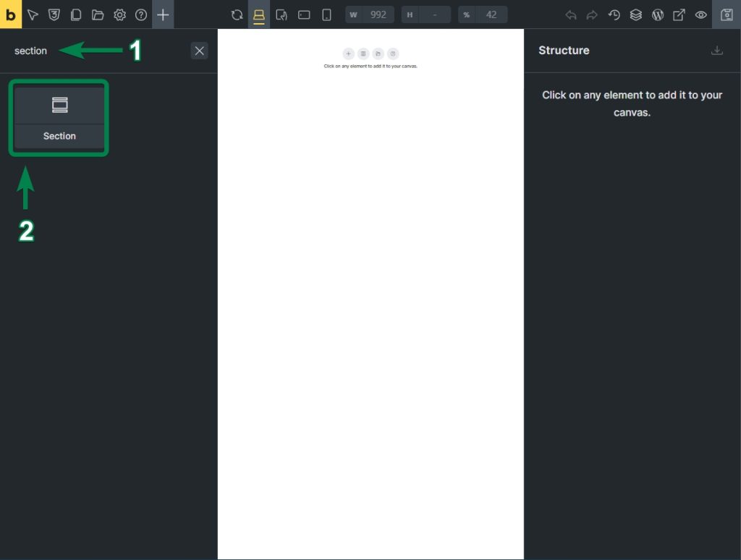The height and width of the screenshot is (560, 741).
Task: Toggle the structure layers panel icon
Action: (x=636, y=14)
